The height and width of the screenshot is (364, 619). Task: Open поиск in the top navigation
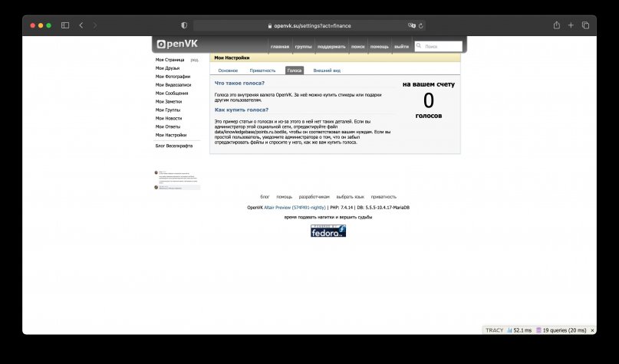tap(357, 47)
